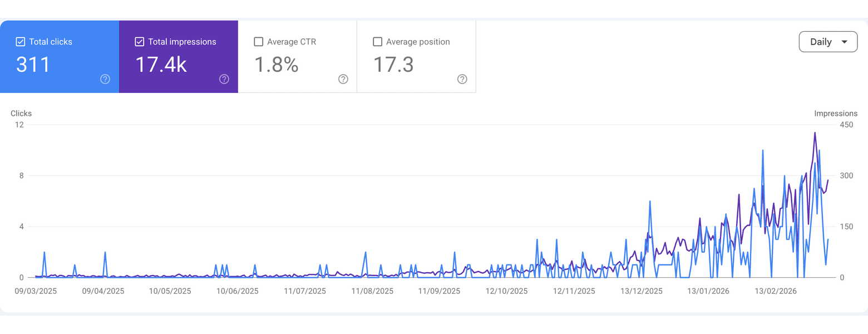Open the Total impressions help icon
The width and height of the screenshot is (868, 334).
tap(224, 79)
